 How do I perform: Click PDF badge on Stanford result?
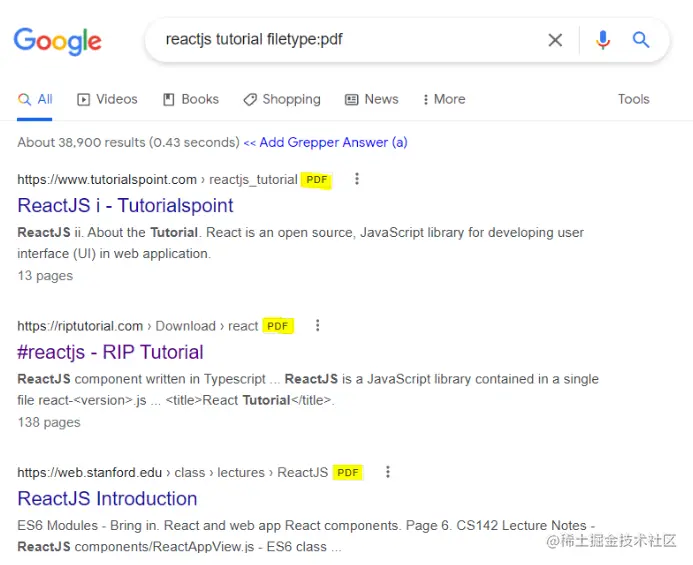(x=348, y=473)
